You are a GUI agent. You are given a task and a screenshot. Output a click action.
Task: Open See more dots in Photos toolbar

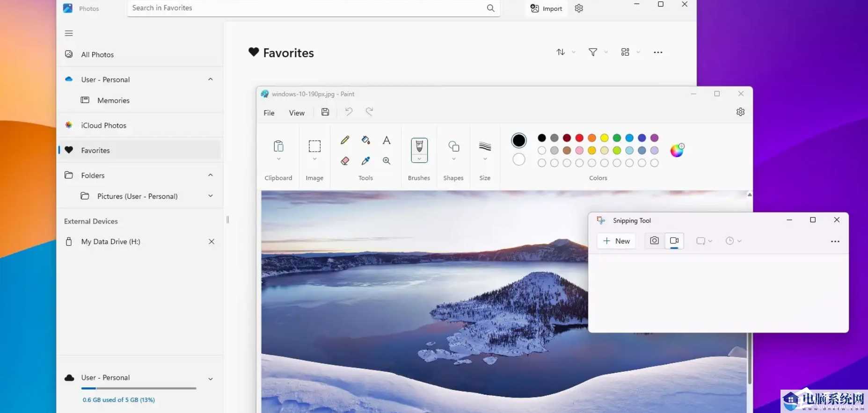click(x=658, y=52)
